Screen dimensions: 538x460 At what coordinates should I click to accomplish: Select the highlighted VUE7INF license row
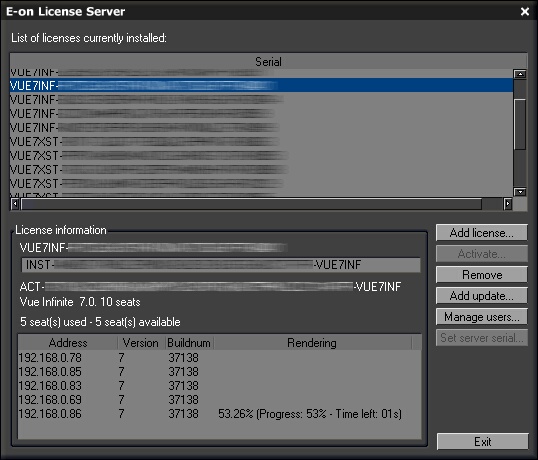click(x=261, y=85)
